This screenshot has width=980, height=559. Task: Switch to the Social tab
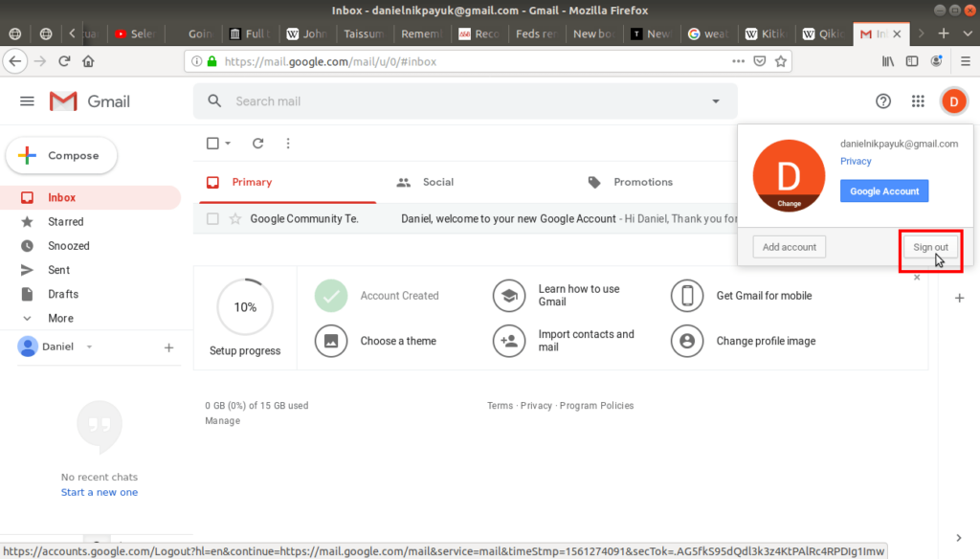pos(438,183)
